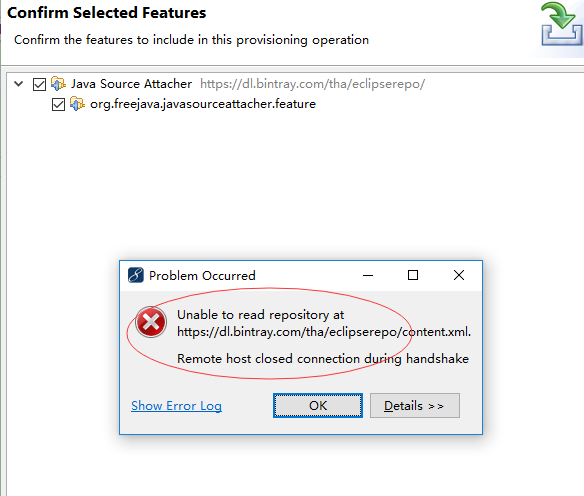
Task: Close the Problem Occurred dialog
Action: pyautogui.click(x=459, y=276)
